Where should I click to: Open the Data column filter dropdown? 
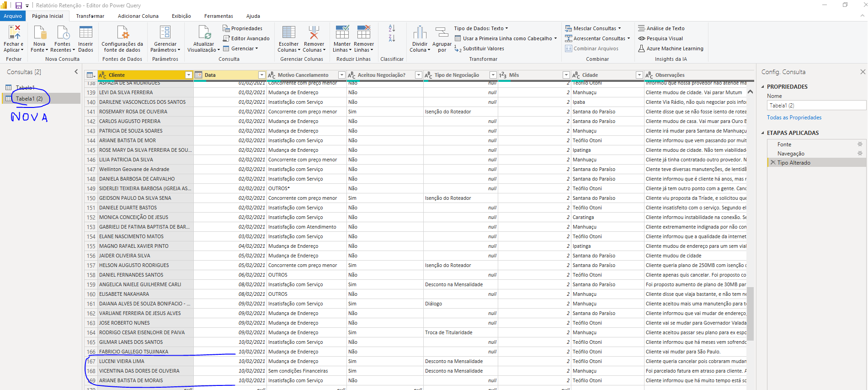(x=261, y=75)
